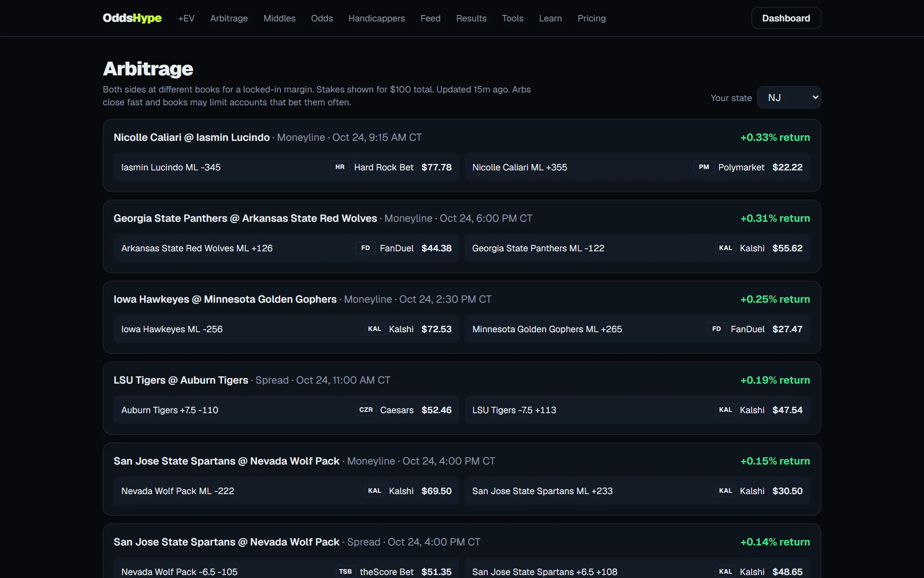Open the Feed page
924x578 pixels.
(x=430, y=18)
